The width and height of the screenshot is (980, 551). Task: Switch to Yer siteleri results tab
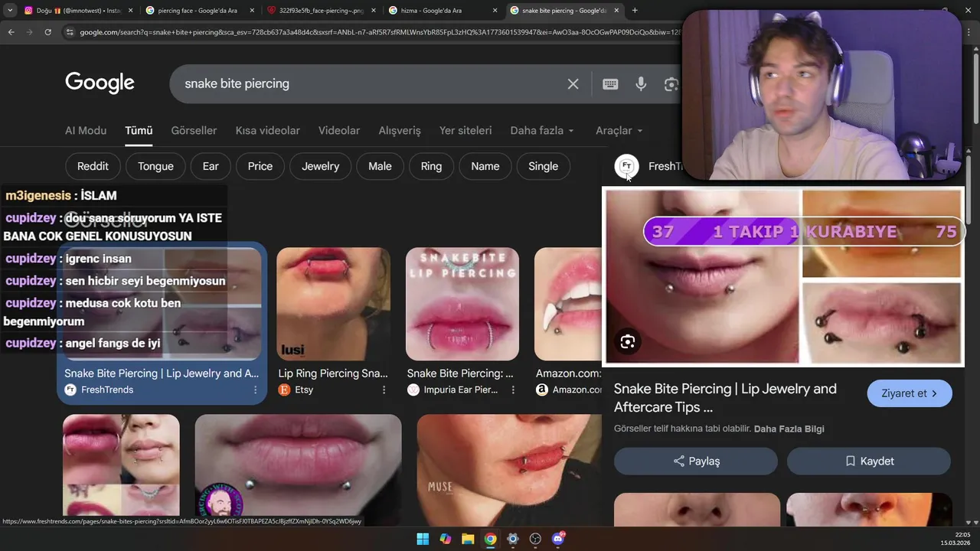tap(465, 131)
